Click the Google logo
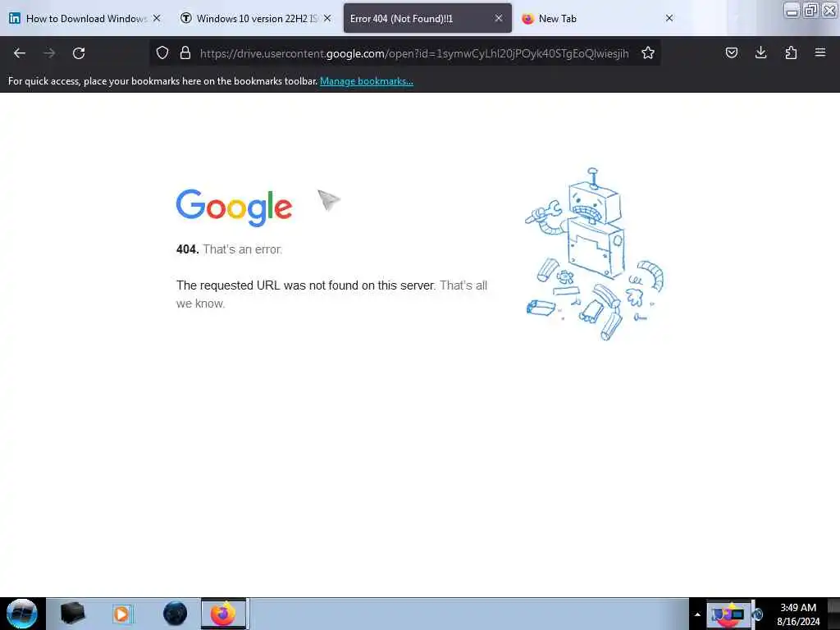 coord(234,208)
